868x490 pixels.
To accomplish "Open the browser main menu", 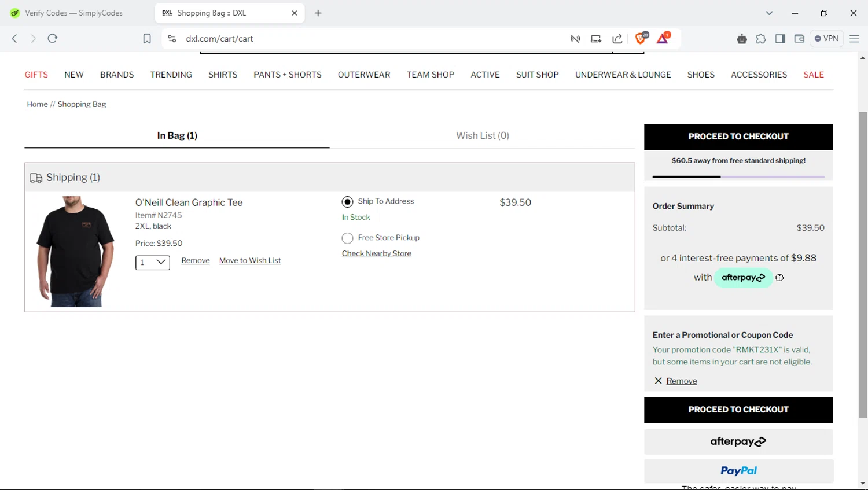I will point(854,39).
